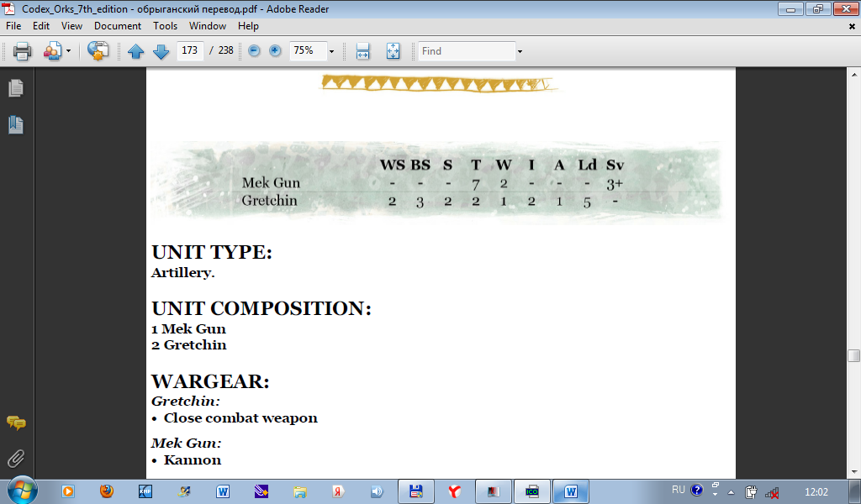Open Firefox from the taskbar
861x504 pixels.
click(x=107, y=491)
